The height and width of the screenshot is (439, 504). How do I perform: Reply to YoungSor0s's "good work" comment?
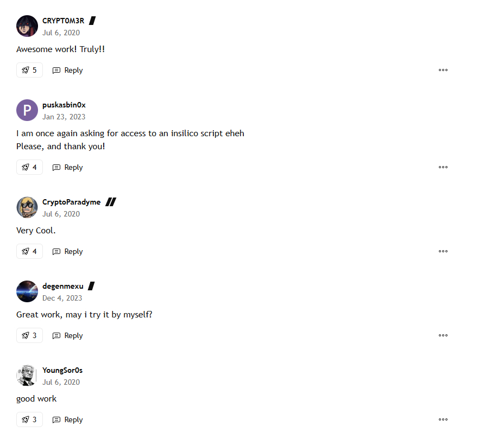tap(68, 419)
